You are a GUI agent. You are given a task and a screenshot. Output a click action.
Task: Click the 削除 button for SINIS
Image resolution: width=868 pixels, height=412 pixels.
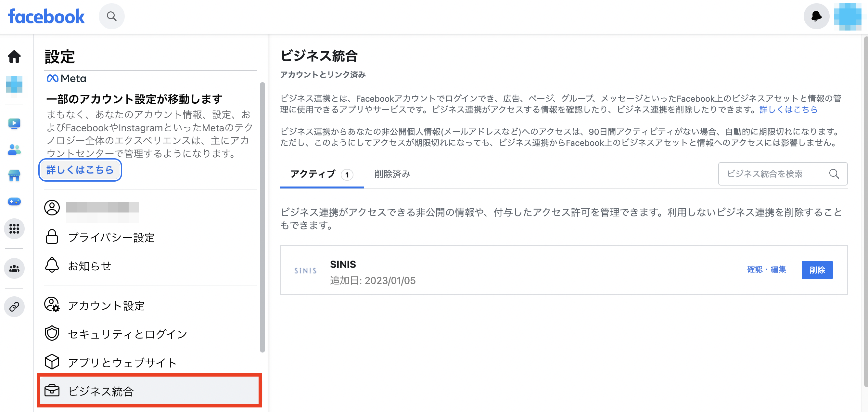pyautogui.click(x=817, y=270)
